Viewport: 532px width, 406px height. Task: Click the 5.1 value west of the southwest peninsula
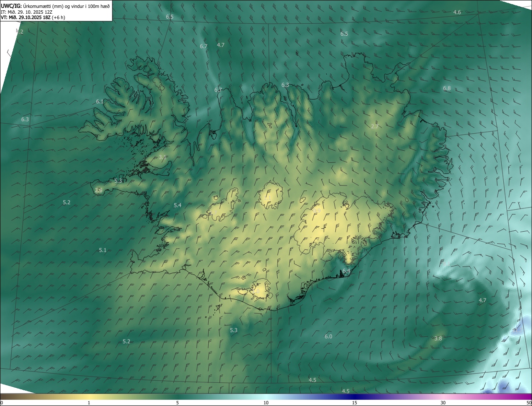(x=103, y=250)
